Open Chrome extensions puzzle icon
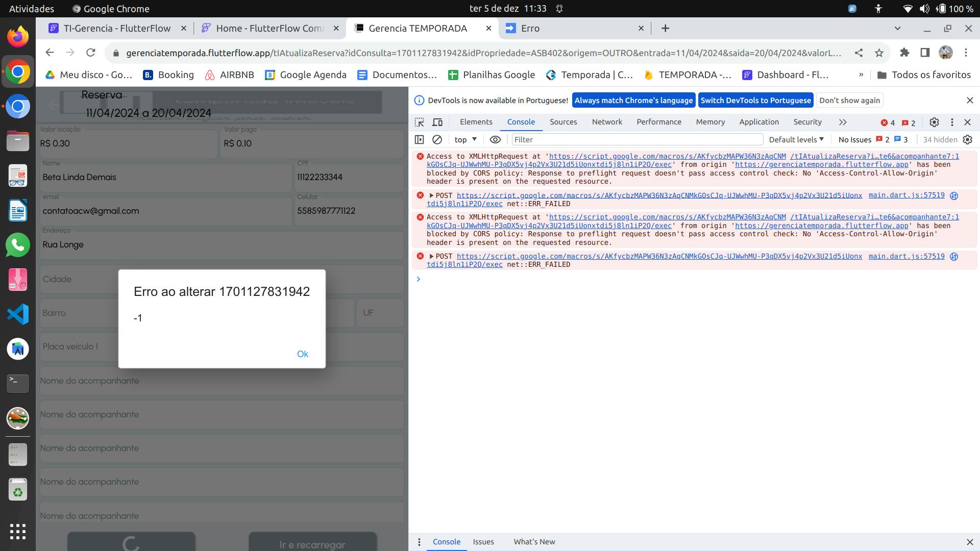 [904, 53]
